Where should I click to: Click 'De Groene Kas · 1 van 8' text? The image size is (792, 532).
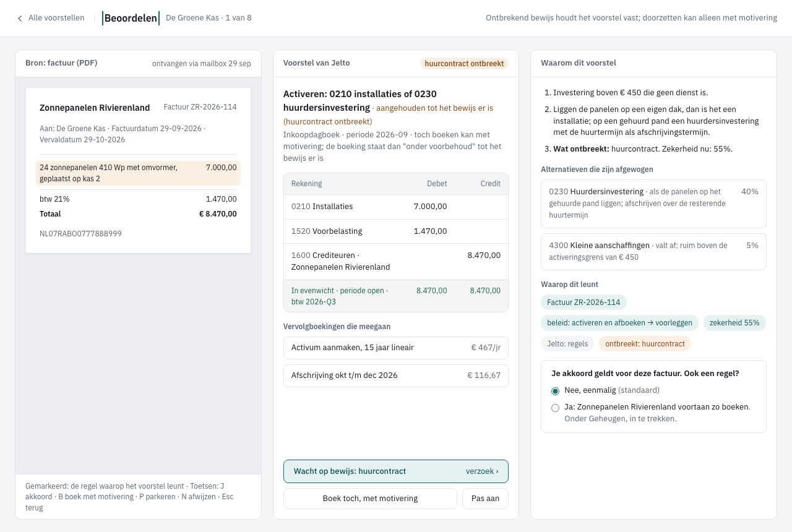pyautogui.click(x=209, y=18)
